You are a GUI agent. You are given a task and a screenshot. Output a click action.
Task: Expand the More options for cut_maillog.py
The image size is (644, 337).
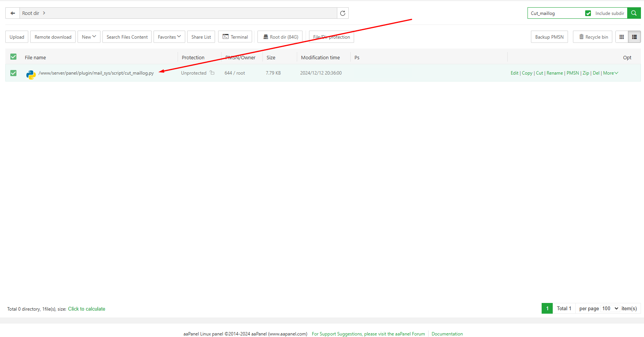(x=610, y=73)
